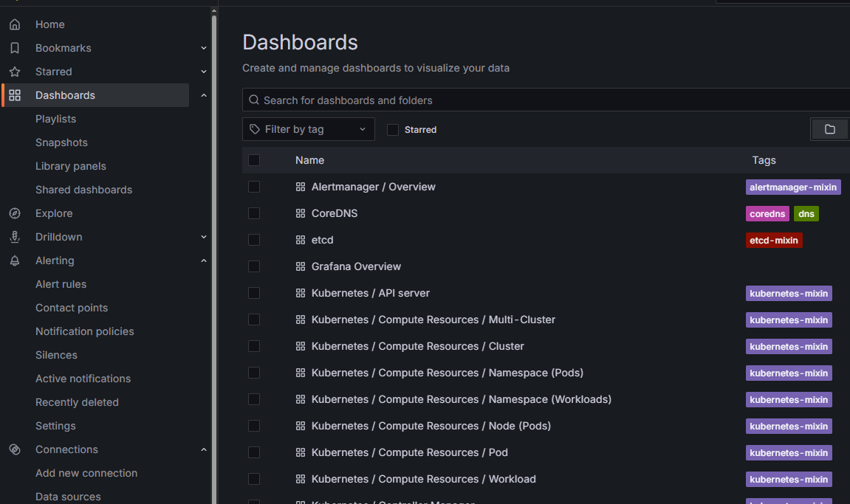Open the CoreDNS dashboard link
850x504 pixels.
pos(335,213)
